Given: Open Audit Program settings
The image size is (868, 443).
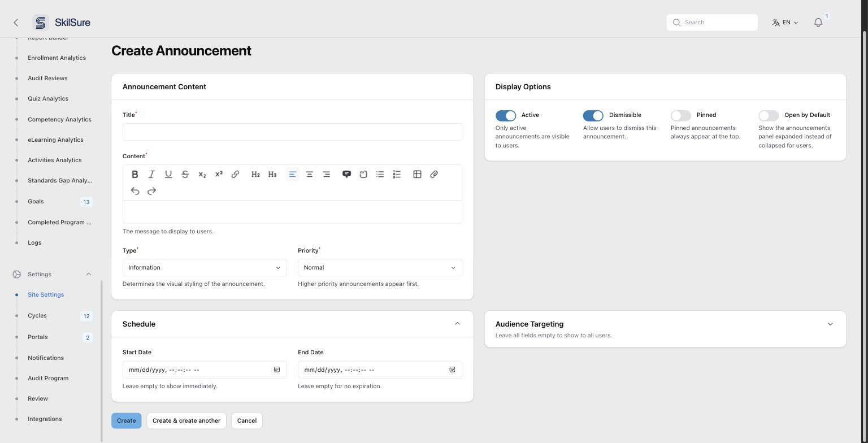Looking at the screenshot, I should tap(48, 378).
